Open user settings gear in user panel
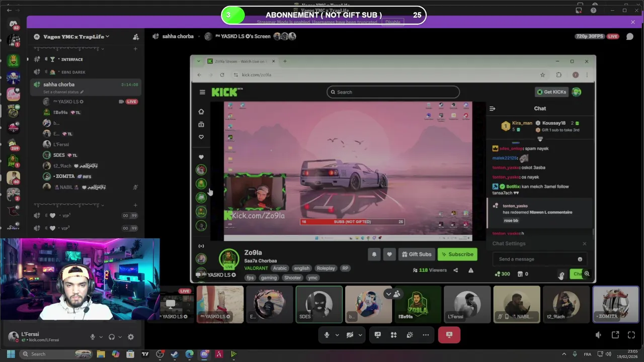This screenshot has width=644, height=362. click(131, 337)
